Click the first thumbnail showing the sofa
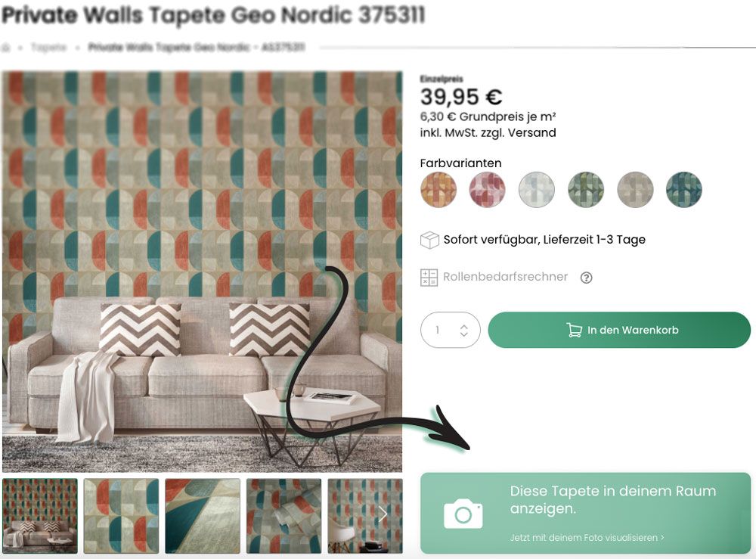 click(x=41, y=515)
